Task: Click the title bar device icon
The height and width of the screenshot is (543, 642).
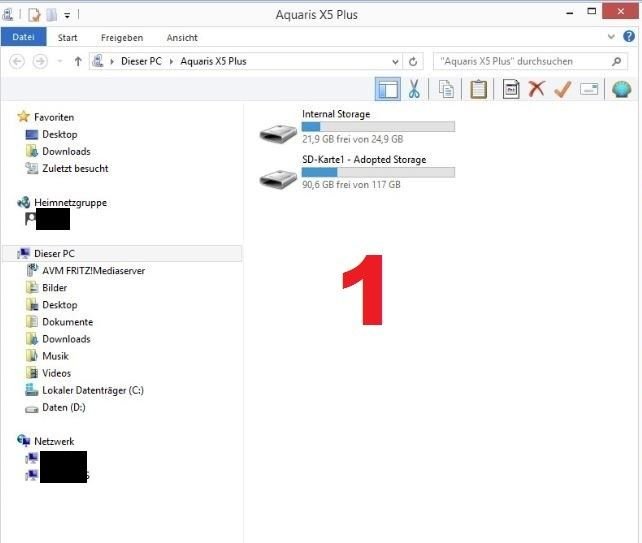Action: [8, 15]
